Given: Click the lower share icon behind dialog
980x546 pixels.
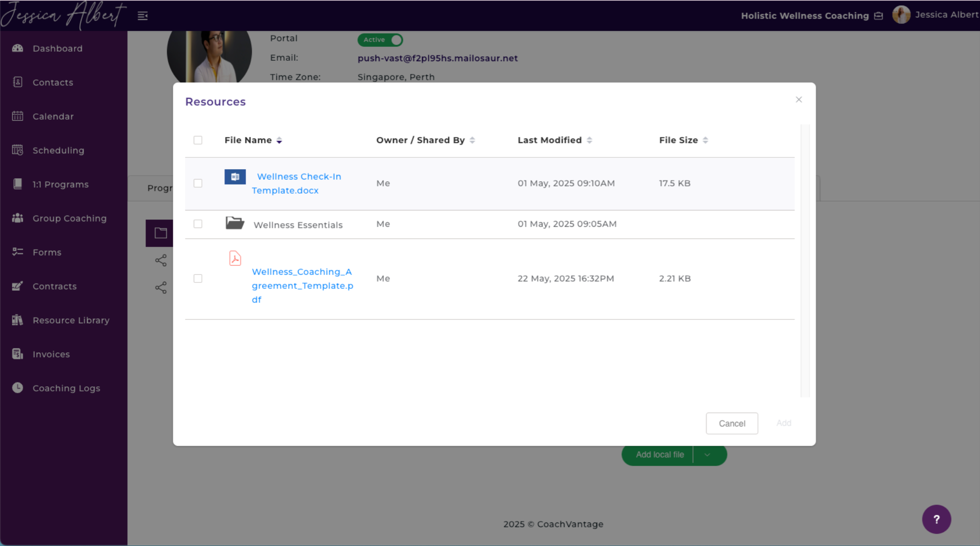Looking at the screenshot, I should tap(161, 288).
